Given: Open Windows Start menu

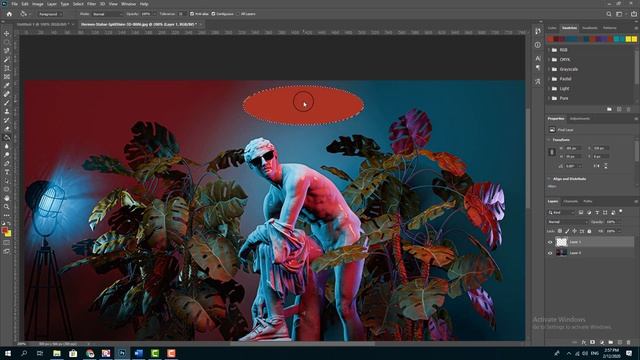Looking at the screenshot, I should tap(8, 353).
